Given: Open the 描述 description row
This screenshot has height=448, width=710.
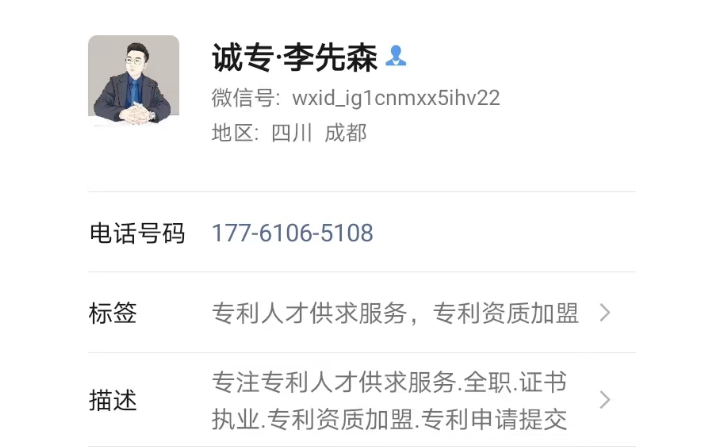Looking at the screenshot, I should point(362,400).
